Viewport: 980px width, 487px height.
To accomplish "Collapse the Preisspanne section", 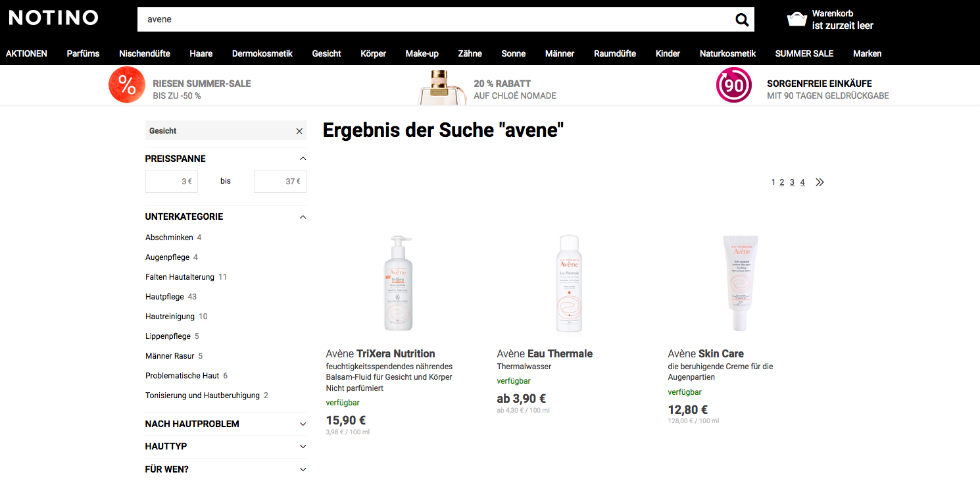I will point(303,159).
